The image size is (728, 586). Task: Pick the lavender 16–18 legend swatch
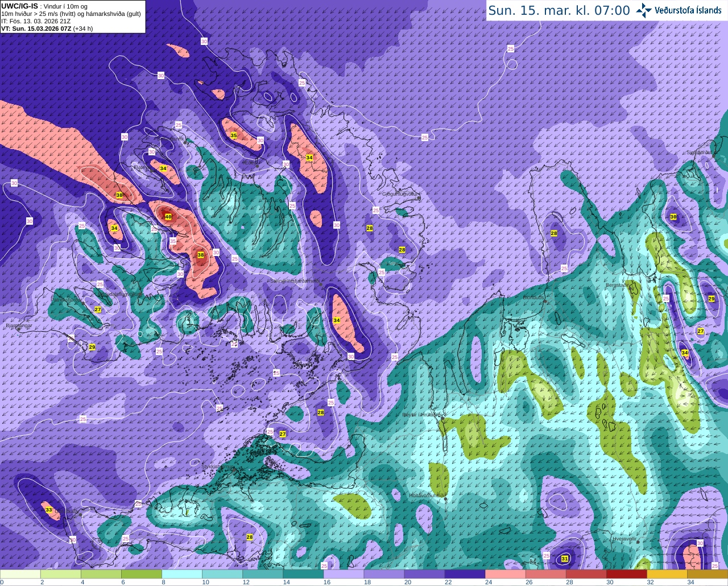tap(344, 574)
